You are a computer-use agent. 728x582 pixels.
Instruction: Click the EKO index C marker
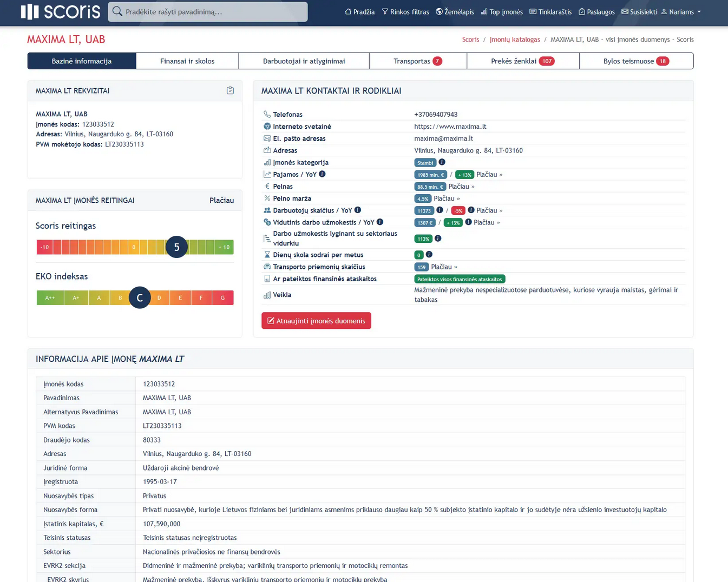140,297
